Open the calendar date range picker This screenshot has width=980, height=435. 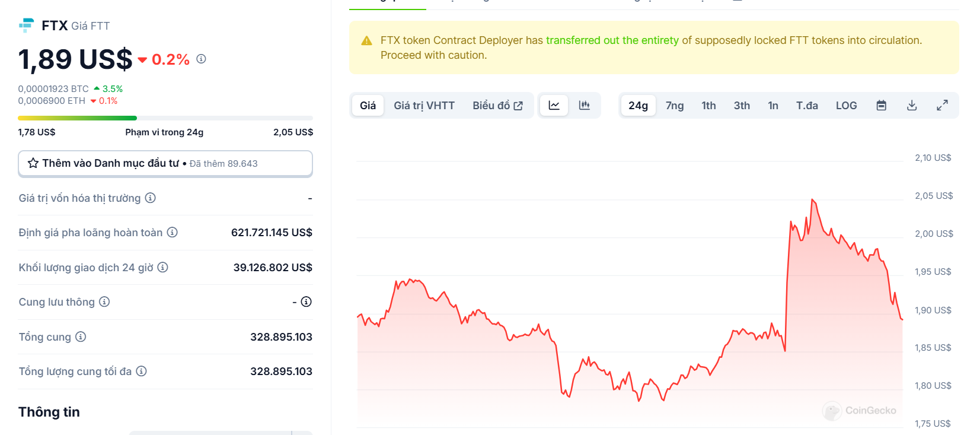pyautogui.click(x=882, y=105)
